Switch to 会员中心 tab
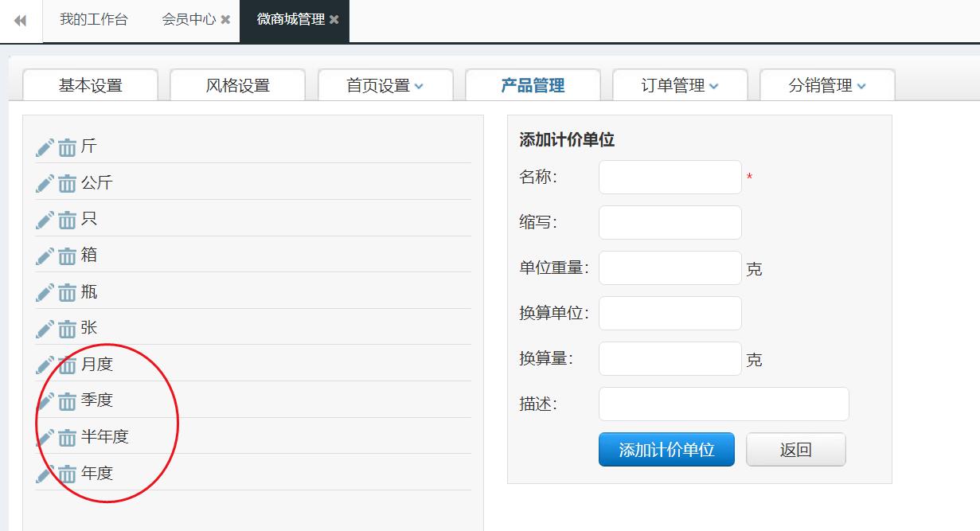 [x=189, y=20]
